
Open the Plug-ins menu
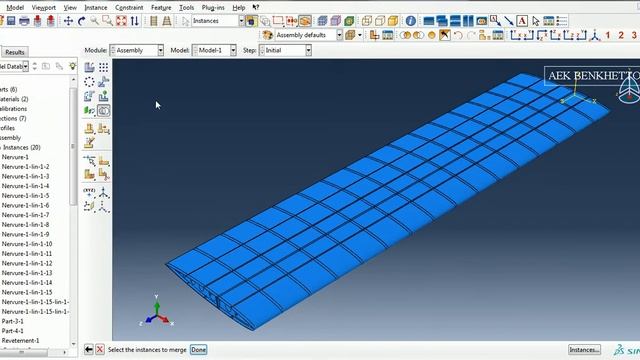213,7
